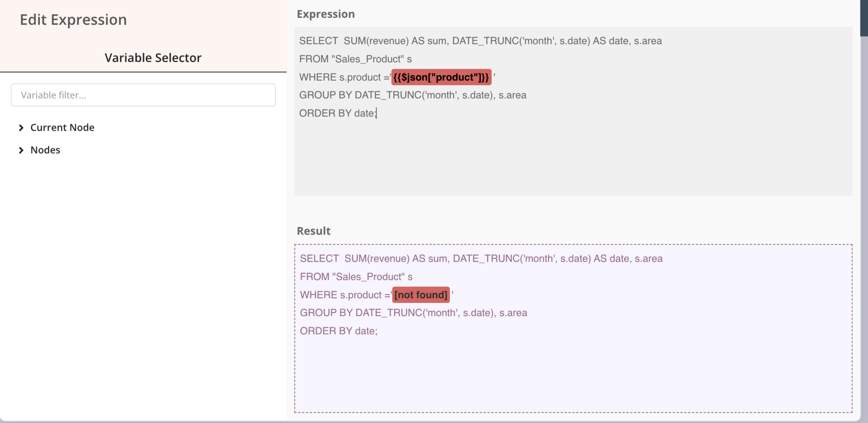Click expression WHERE s.product text

[x=340, y=77]
